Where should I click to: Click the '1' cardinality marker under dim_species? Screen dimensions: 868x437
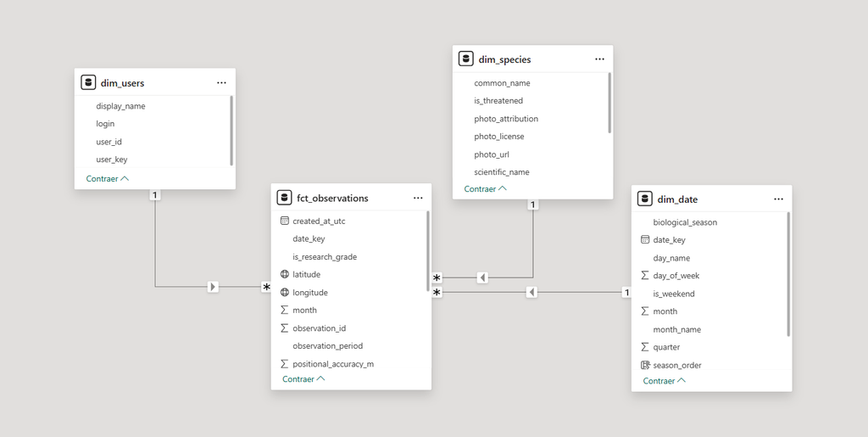tap(532, 205)
